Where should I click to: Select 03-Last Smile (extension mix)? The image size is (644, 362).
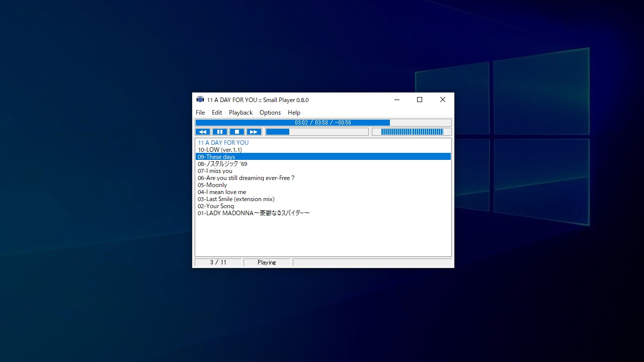click(x=323, y=199)
